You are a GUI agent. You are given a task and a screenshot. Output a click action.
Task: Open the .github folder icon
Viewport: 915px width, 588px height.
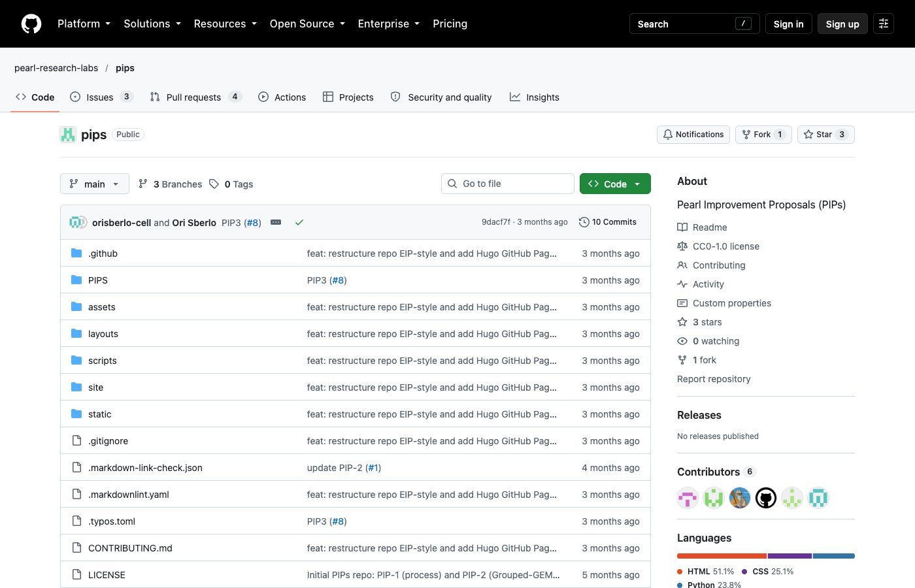tap(76, 253)
